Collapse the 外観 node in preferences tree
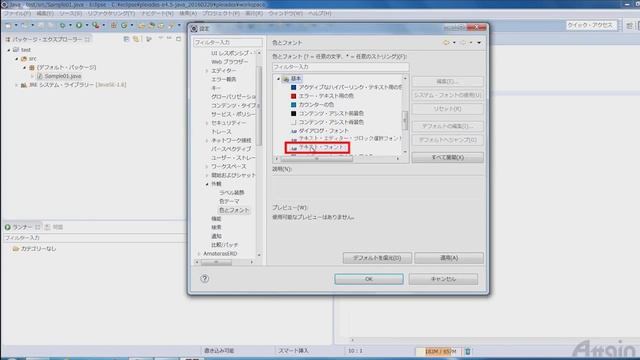The width and height of the screenshot is (640, 360). coord(207,184)
